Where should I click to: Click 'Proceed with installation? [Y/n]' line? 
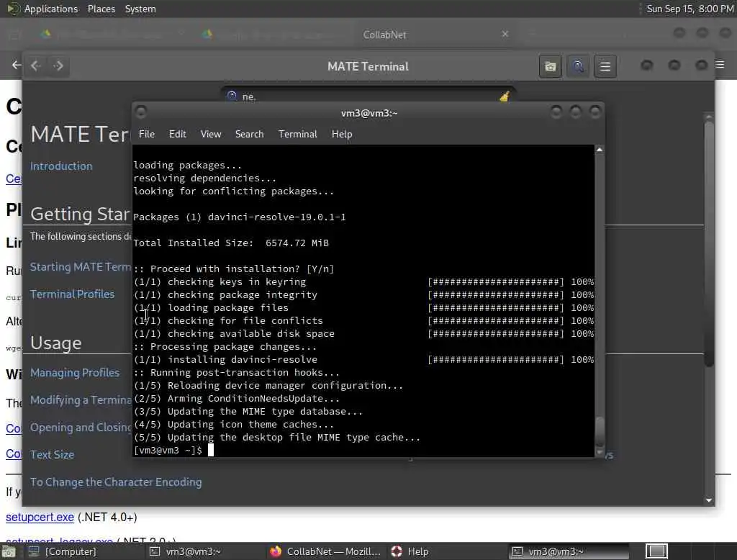234,269
